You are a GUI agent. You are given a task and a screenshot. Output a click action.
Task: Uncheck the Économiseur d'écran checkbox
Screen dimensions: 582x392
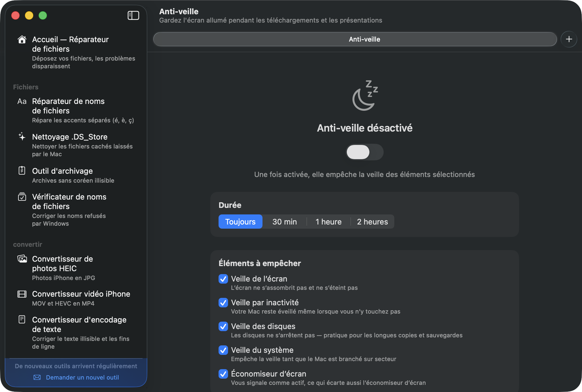pos(223,374)
